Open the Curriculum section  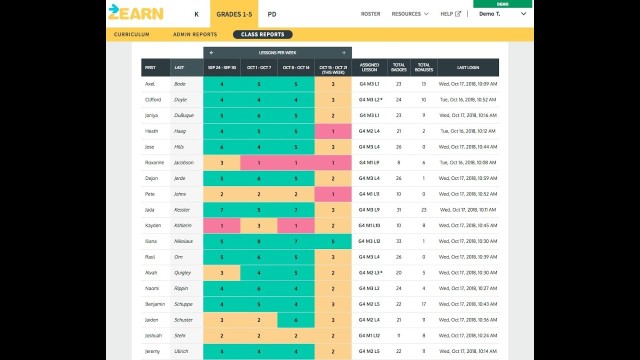(x=131, y=34)
